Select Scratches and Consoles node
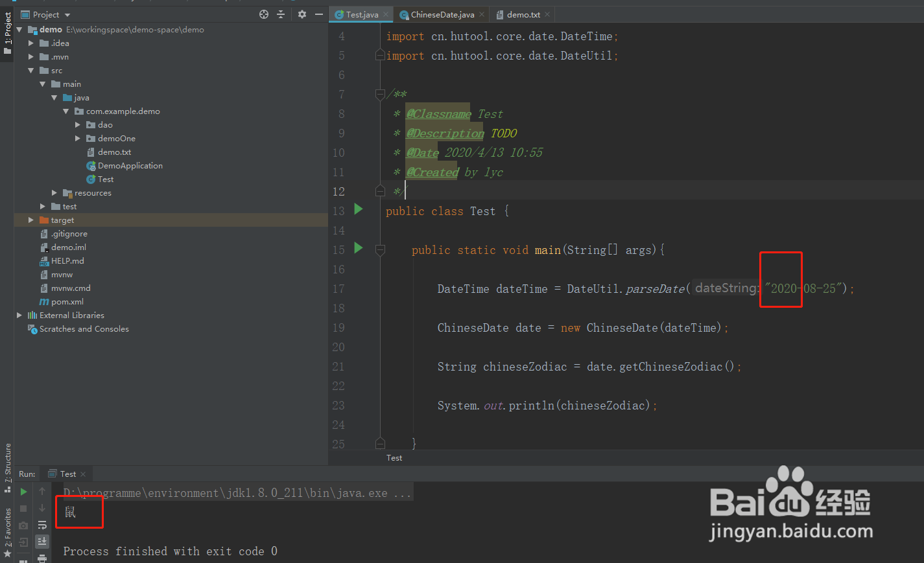Image resolution: width=924 pixels, height=563 pixels. click(84, 329)
